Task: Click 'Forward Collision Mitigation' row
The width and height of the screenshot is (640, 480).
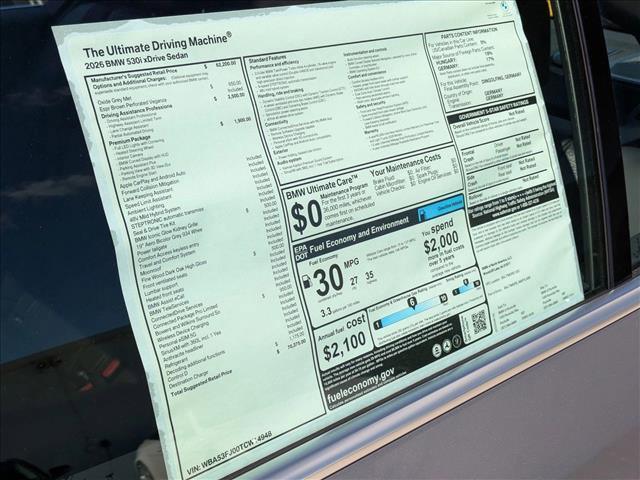Action: pos(151,189)
